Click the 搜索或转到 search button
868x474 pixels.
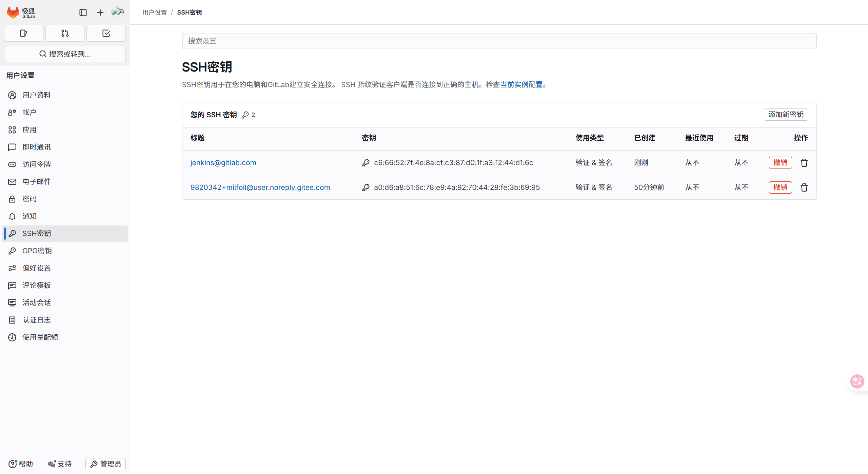click(65, 54)
